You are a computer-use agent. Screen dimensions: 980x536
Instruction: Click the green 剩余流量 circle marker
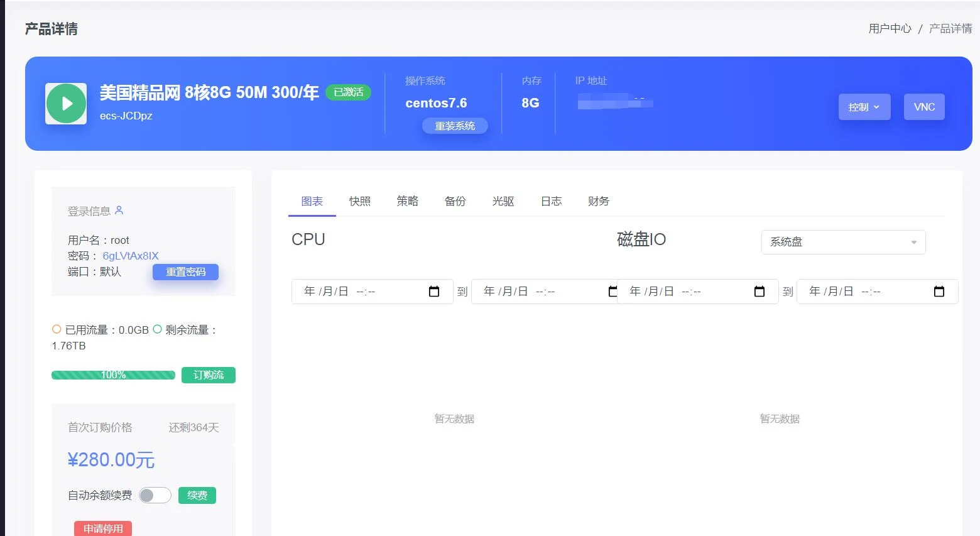[x=157, y=329]
